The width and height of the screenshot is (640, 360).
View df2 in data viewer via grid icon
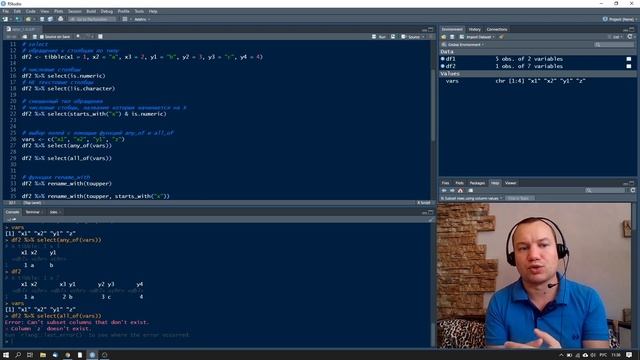click(629, 66)
